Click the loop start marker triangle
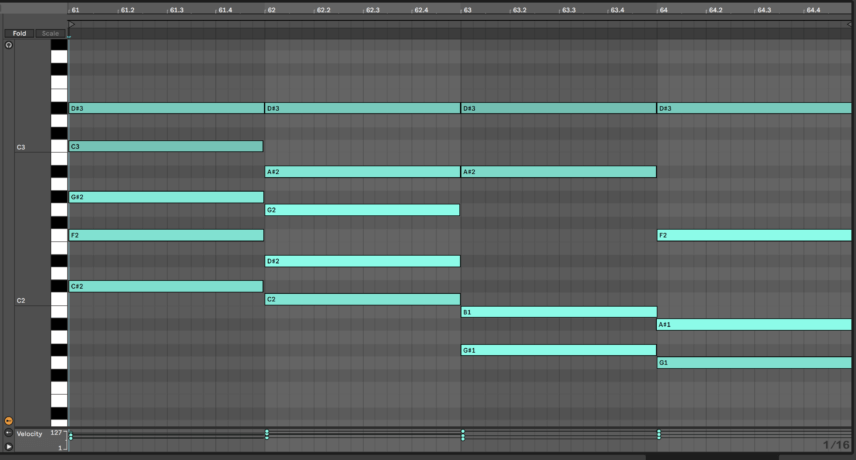 (x=72, y=25)
